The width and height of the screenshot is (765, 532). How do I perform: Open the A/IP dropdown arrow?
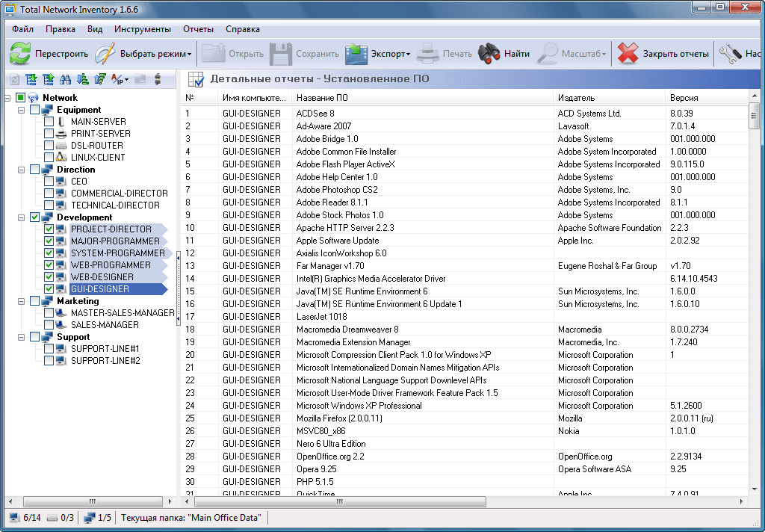click(127, 79)
